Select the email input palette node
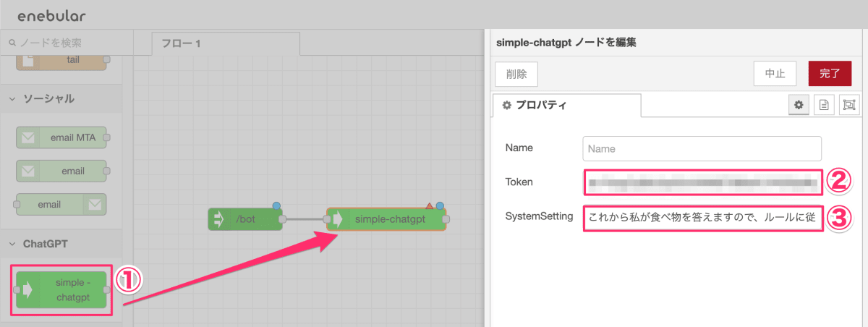868x327 pixels. click(61, 171)
